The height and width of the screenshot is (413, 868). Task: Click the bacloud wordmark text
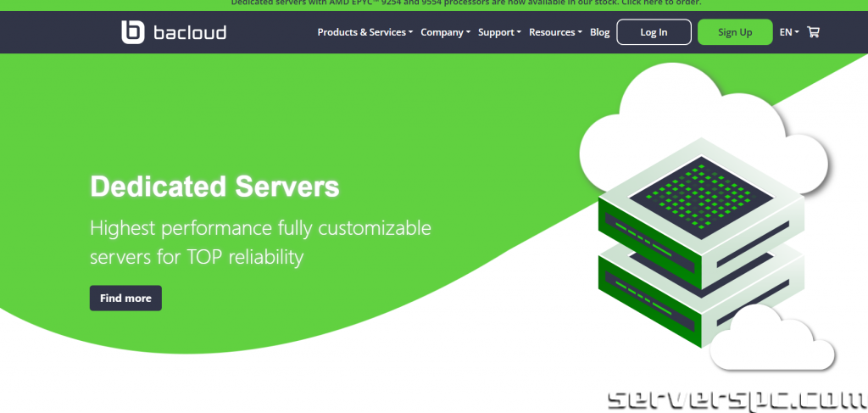[190, 33]
